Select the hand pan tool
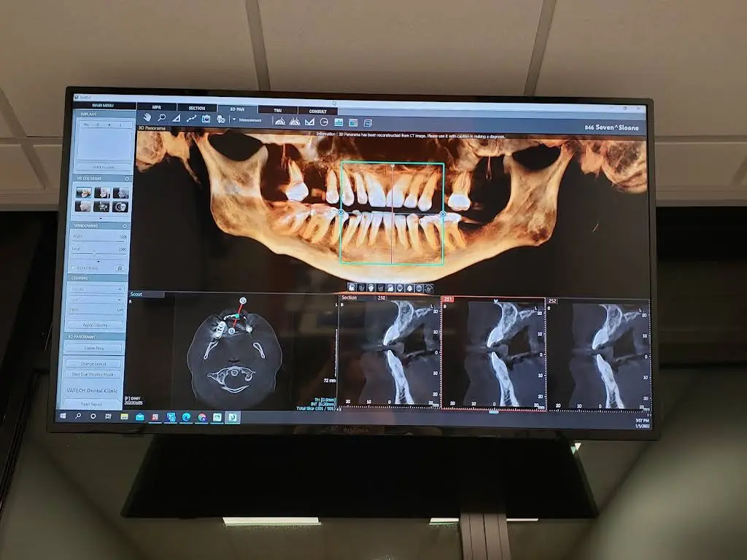 tap(147, 117)
